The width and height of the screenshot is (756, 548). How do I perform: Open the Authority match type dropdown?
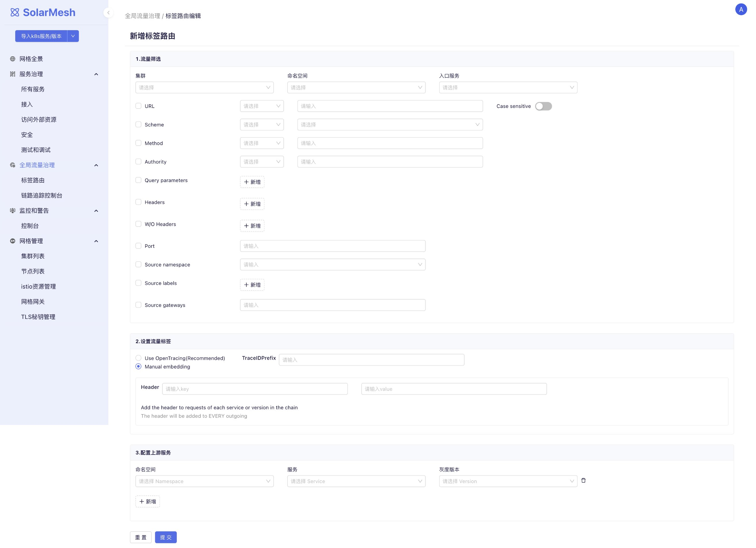tap(262, 162)
